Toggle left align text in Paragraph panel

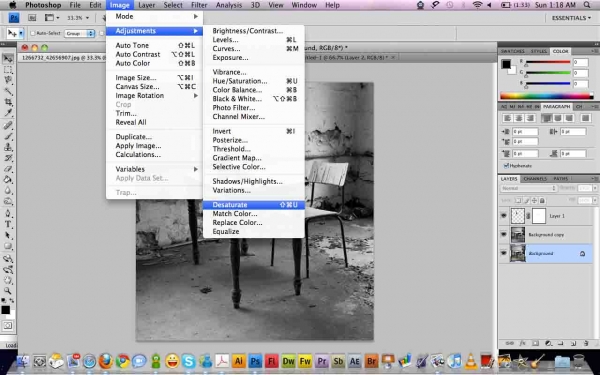point(507,118)
